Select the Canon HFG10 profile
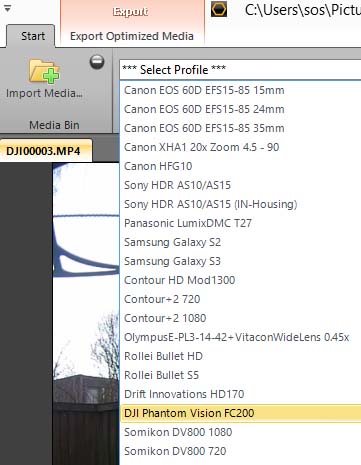This screenshot has width=361, height=465. [240, 166]
